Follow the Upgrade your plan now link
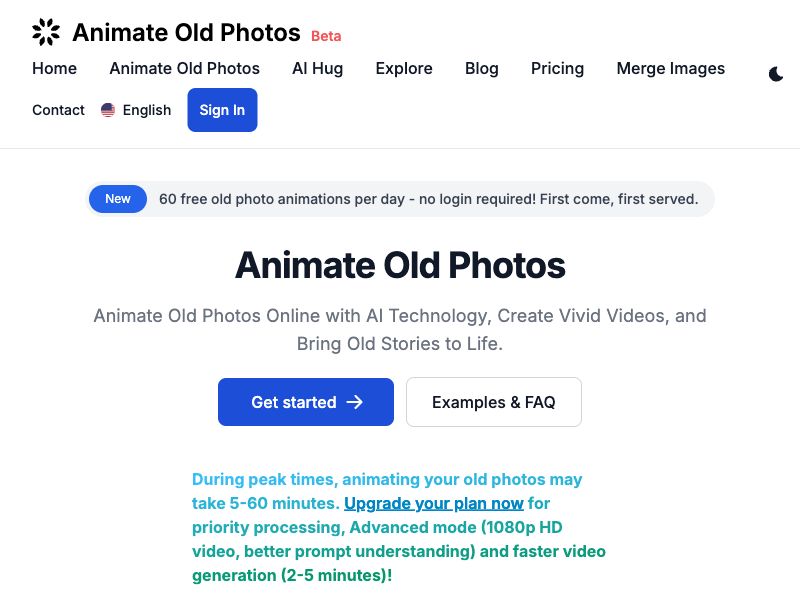This screenshot has width=800, height=600. [434, 503]
